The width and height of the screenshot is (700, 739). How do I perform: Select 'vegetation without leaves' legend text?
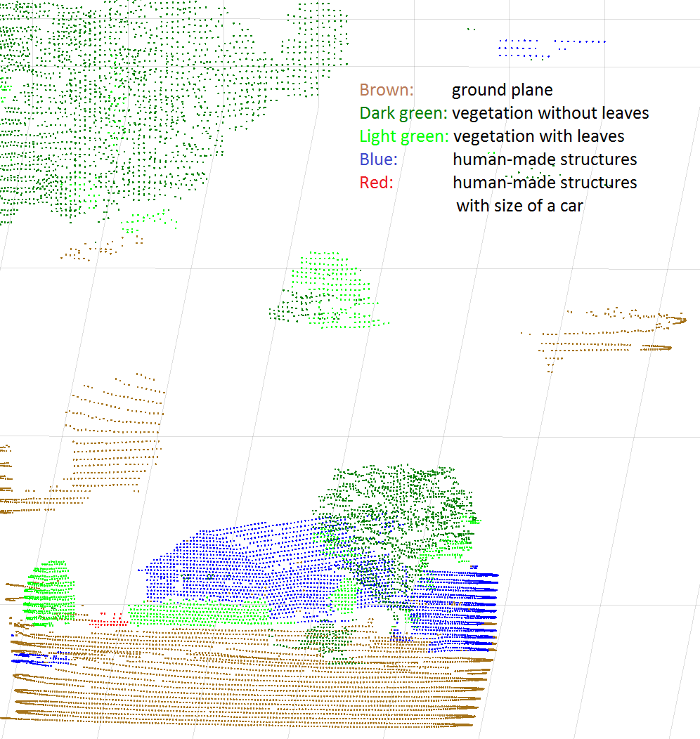click(550, 113)
